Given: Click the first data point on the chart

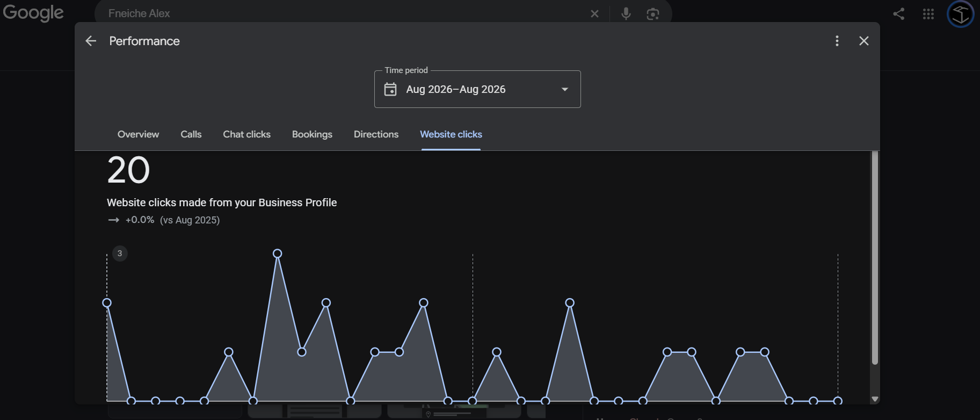Looking at the screenshot, I should pos(107,303).
